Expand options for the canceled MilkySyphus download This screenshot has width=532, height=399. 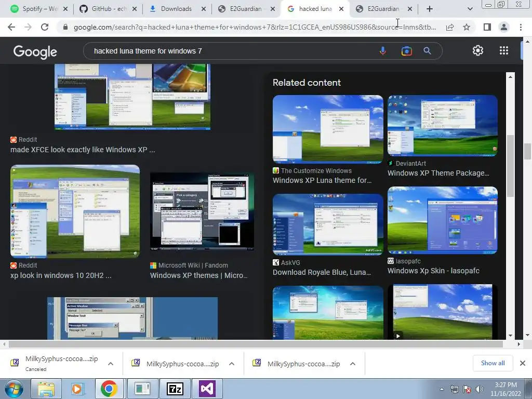pyautogui.click(x=111, y=364)
